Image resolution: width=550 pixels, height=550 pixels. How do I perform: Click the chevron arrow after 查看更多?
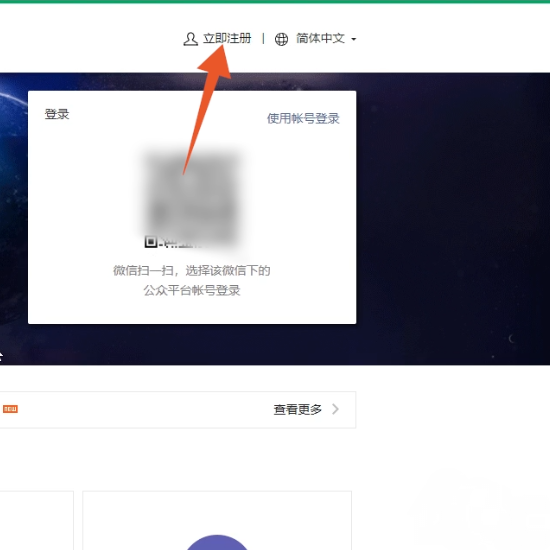click(336, 409)
